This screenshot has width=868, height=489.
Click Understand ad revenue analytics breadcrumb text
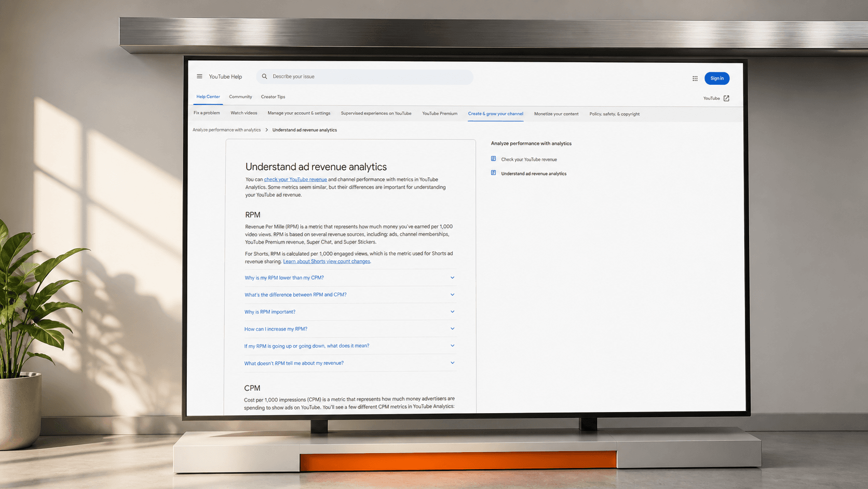pyautogui.click(x=305, y=130)
